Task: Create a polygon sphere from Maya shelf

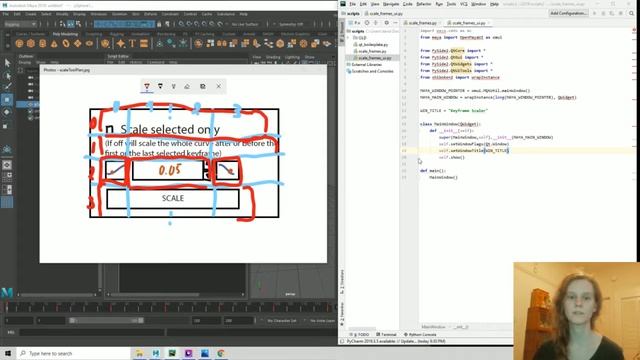Action: click(x=19, y=43)
